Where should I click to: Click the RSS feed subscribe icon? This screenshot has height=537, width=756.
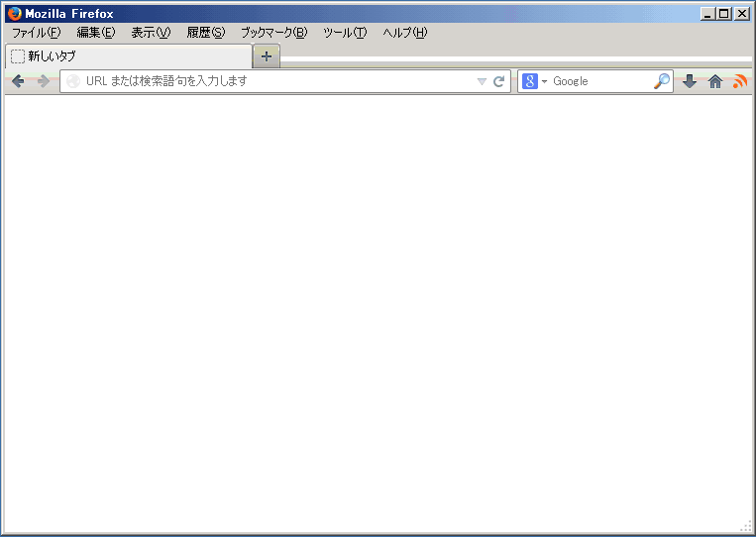pos(739,81)
